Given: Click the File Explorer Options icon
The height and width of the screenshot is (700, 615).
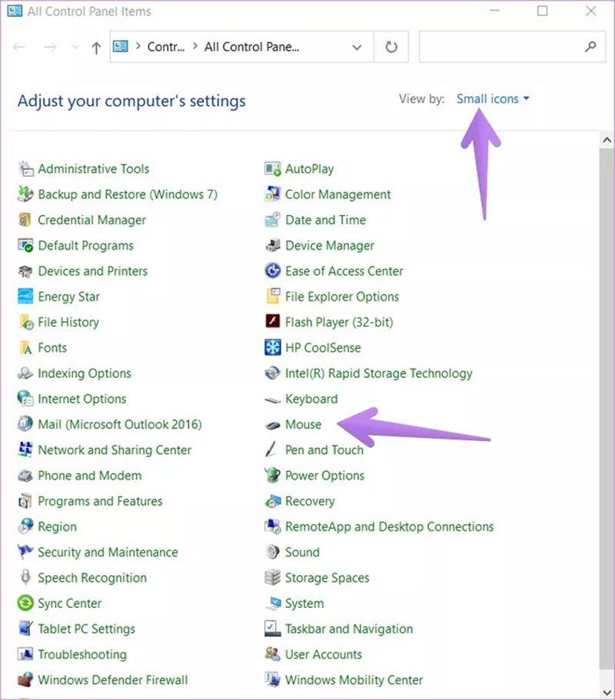Looking at the screenshot, I should coord(272,297).
